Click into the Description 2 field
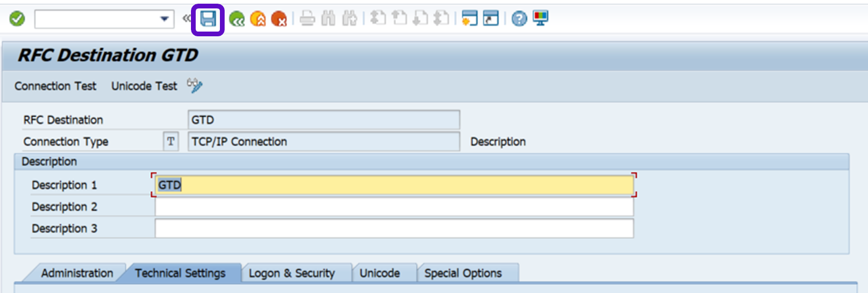868x293 pixels. [393, 207]
